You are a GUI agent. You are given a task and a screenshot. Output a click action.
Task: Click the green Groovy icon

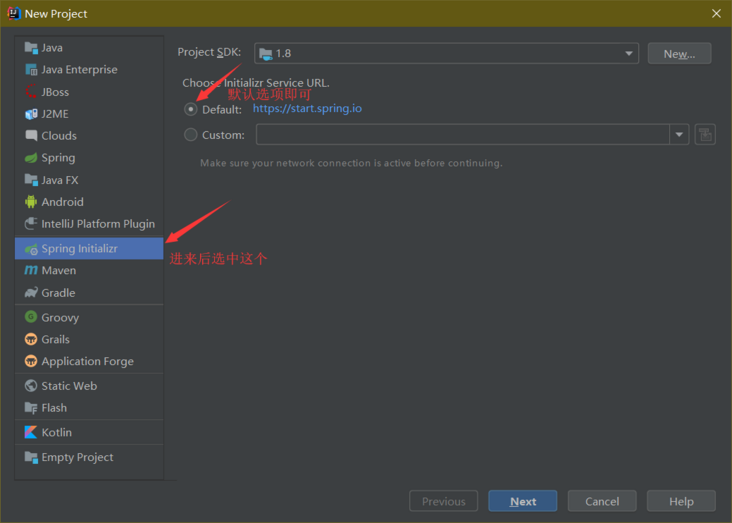point(31,317)
